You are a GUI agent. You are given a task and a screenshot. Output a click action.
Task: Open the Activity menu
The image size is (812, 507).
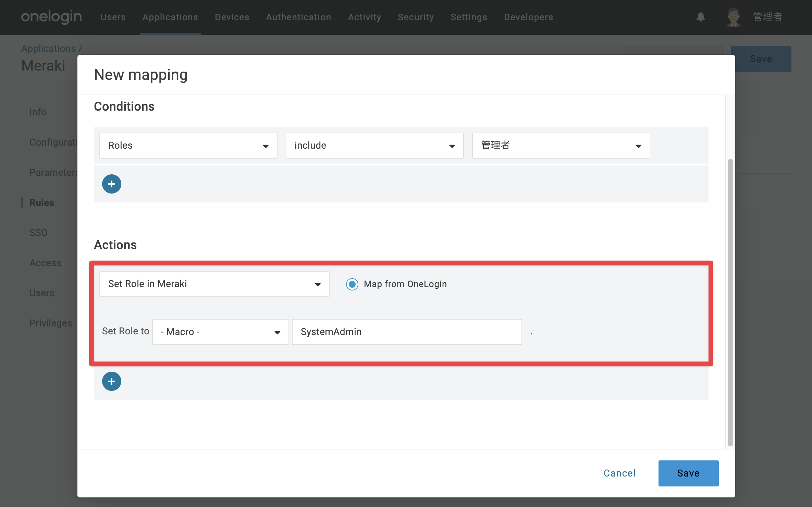(x=365, y=17)
